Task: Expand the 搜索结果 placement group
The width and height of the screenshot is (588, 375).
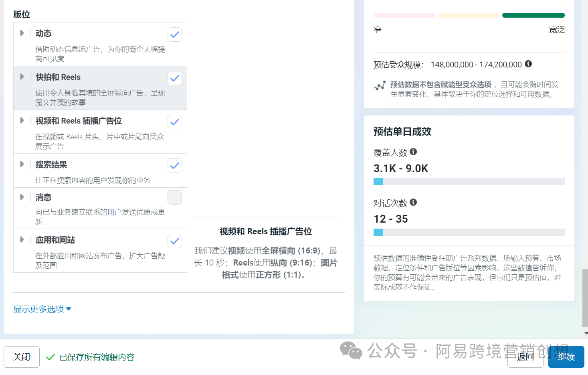Action: pyautogui.click(x=22, y=164)
